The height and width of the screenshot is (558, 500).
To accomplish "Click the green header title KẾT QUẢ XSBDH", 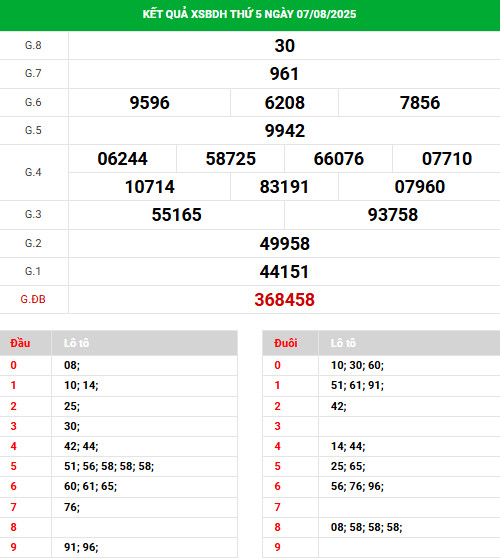I will [x=249, y=14].
